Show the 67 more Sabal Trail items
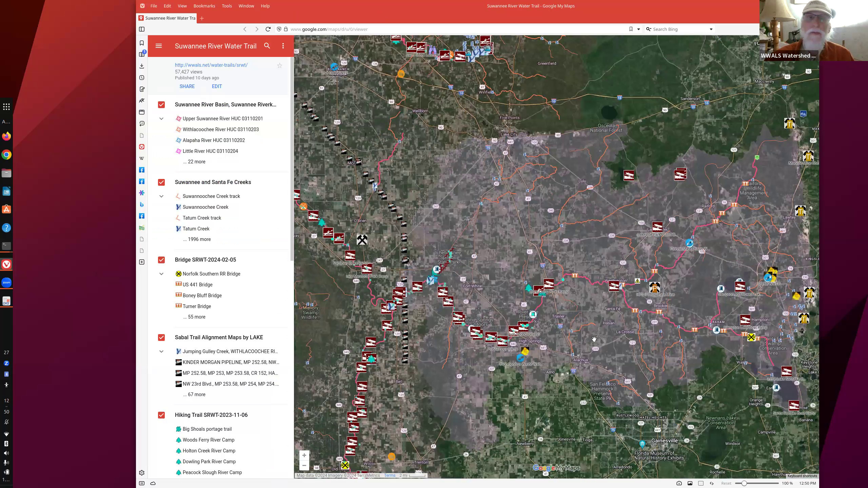Screen dimensions: 868x488 tap(194, 394)
